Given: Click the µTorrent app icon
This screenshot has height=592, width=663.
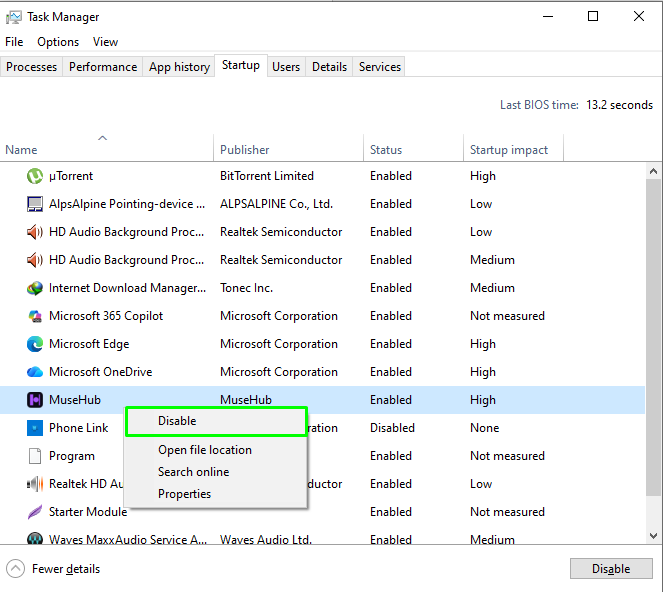Looking at the screenshot, I should [x=35, y=176].
